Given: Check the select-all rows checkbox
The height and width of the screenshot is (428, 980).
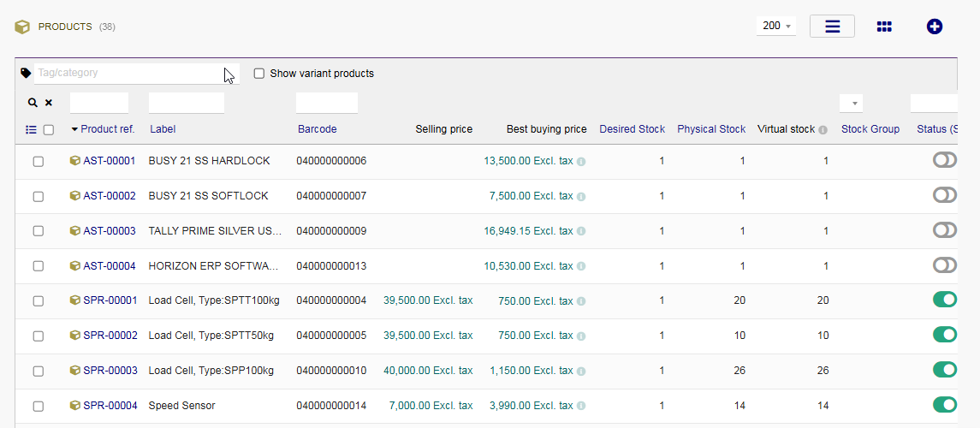Looking at the screenshot, I should [x=49, y=130].
